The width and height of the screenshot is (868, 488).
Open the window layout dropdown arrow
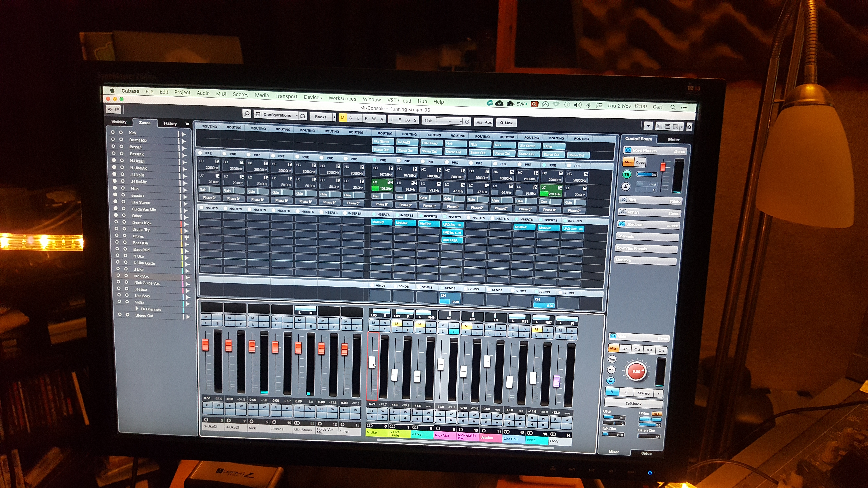[x=681, y=127]
